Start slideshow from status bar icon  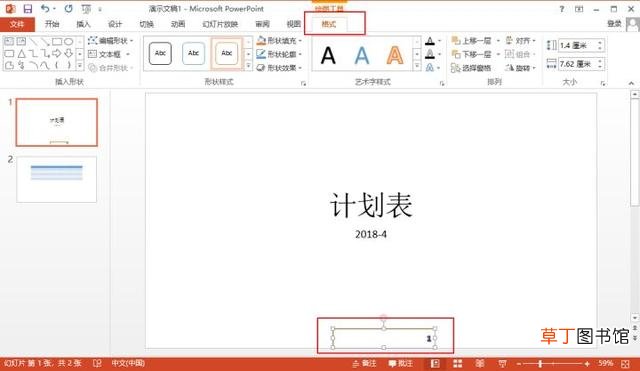[x=502, y=363]
